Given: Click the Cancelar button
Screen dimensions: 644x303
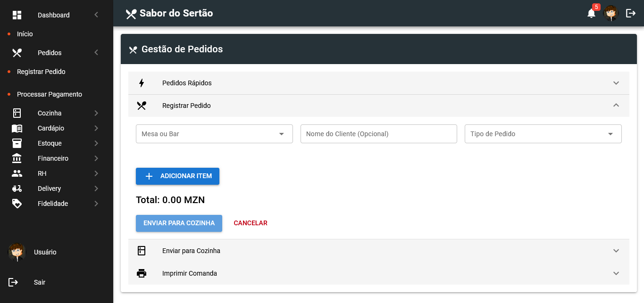Looking at the screenshot, I should pyautogui.click(x=251, y=223).
